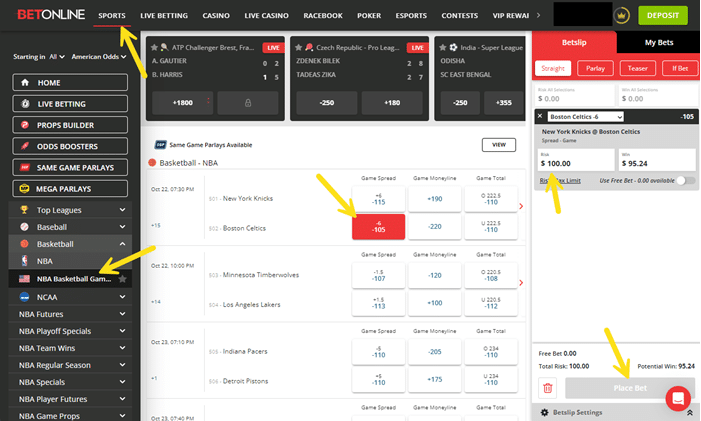Expand NBA Team Wins
The image size is (701, 421).
click(x=70, y=348)
